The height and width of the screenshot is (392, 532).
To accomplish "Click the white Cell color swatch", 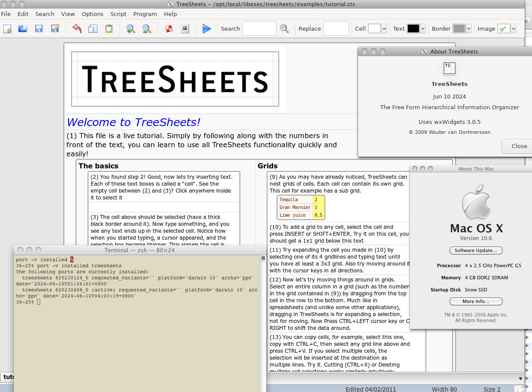I will point(374,28).
